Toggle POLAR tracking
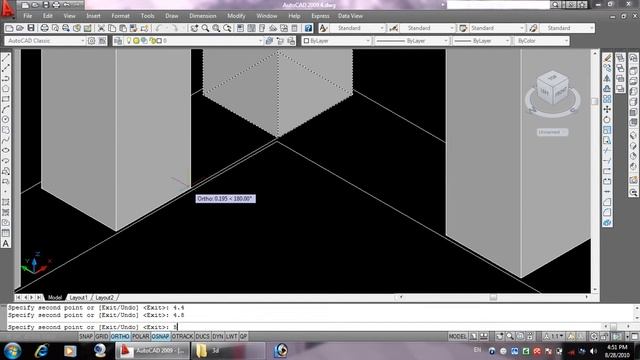This screenshot has width=640, height=360. tap(141, 336)
